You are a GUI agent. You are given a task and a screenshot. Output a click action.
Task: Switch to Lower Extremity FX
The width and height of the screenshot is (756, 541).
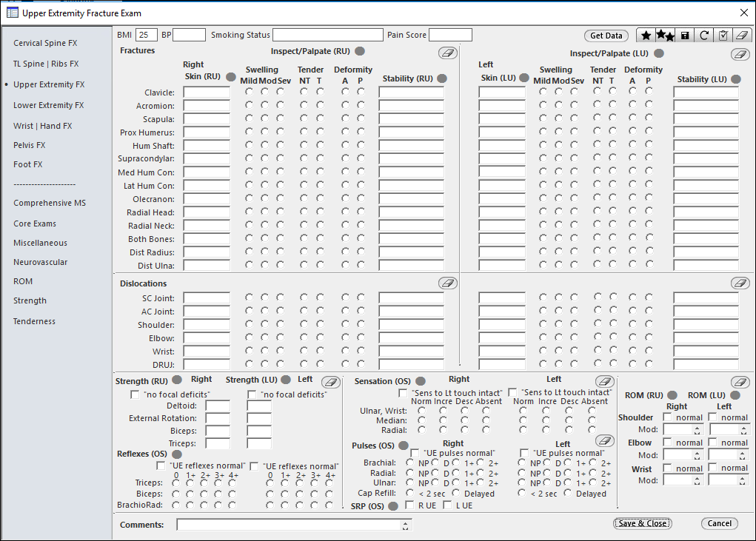(49, 105)
